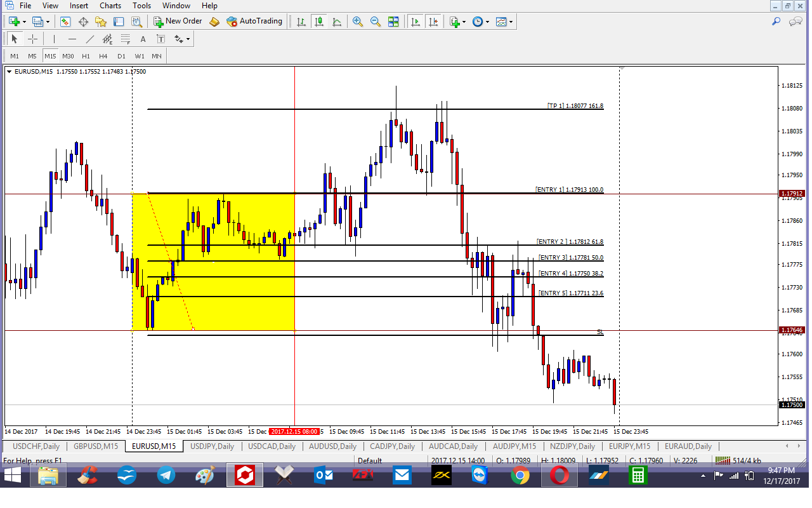Launch the Strategy Tester icon
812x508 pixels.
(136, 22)
